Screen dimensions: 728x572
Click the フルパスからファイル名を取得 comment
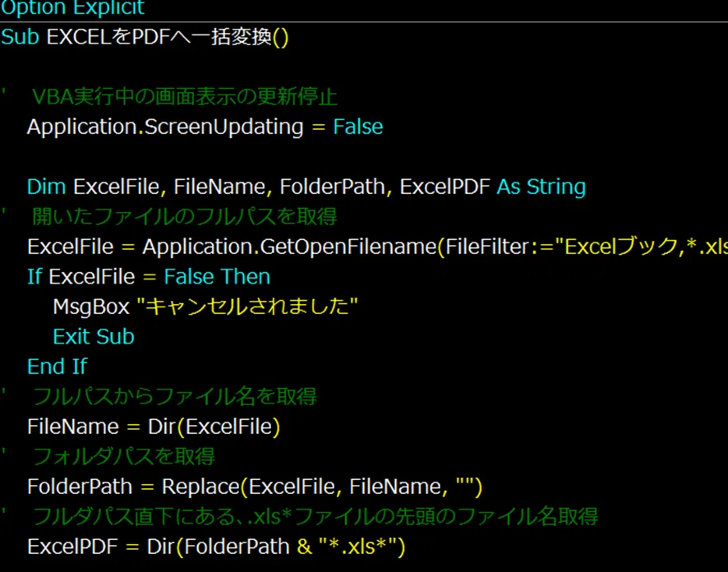[174, 396]
